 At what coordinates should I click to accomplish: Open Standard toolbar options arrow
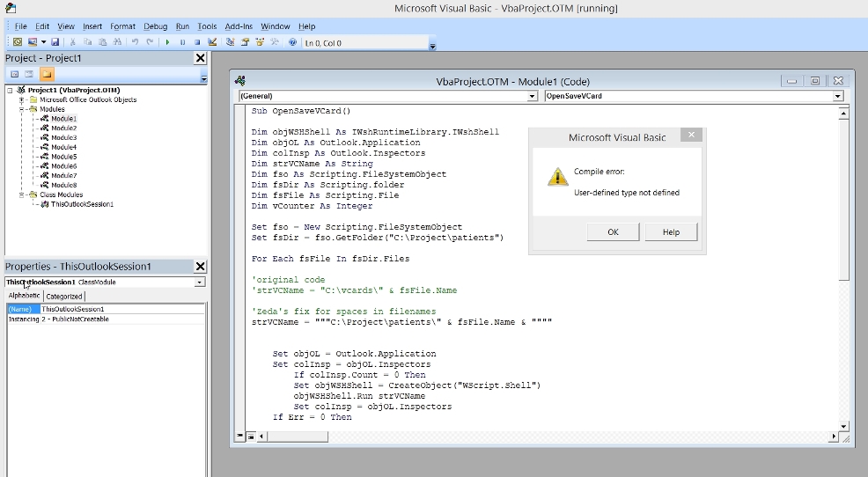point(433,47)
